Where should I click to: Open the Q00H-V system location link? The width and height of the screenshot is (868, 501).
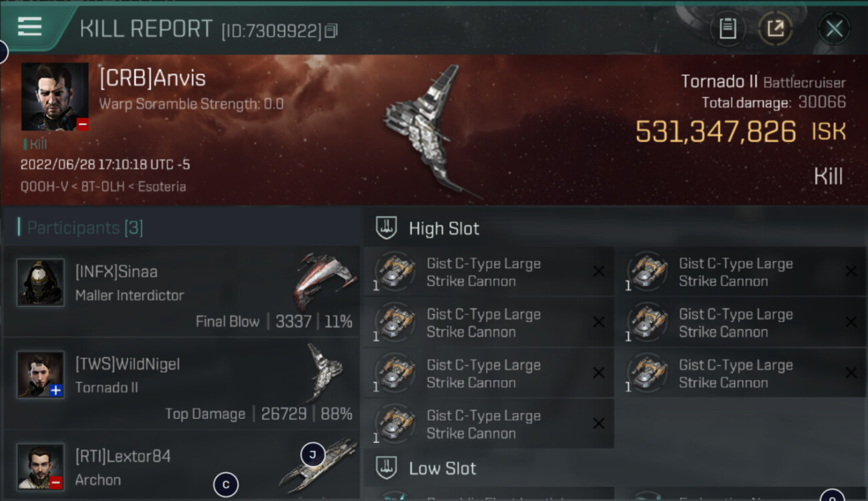(43, 186)
